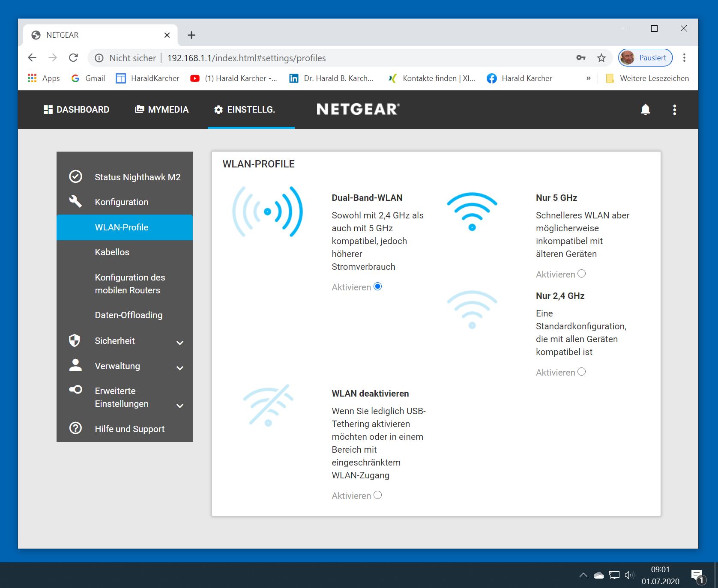Click the saved password key icon
Screen dimensions: 718x588
tap(580, 58)
